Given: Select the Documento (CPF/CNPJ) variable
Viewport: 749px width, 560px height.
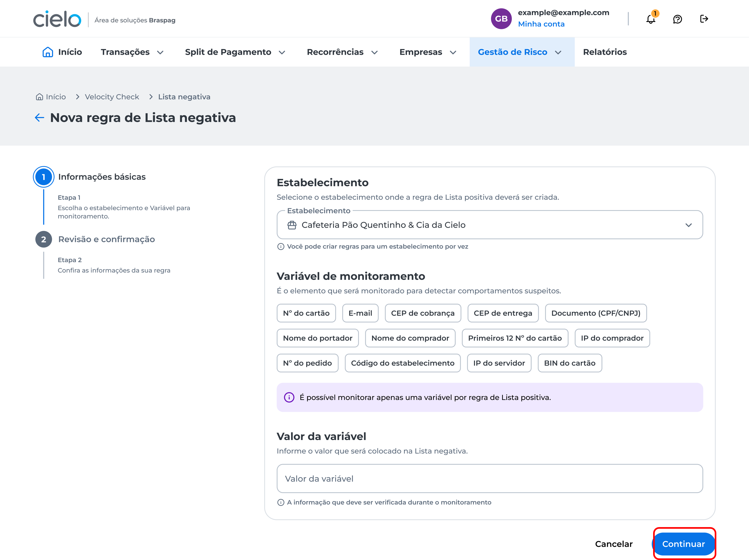Looking at the screenshot, I should 596,313.
